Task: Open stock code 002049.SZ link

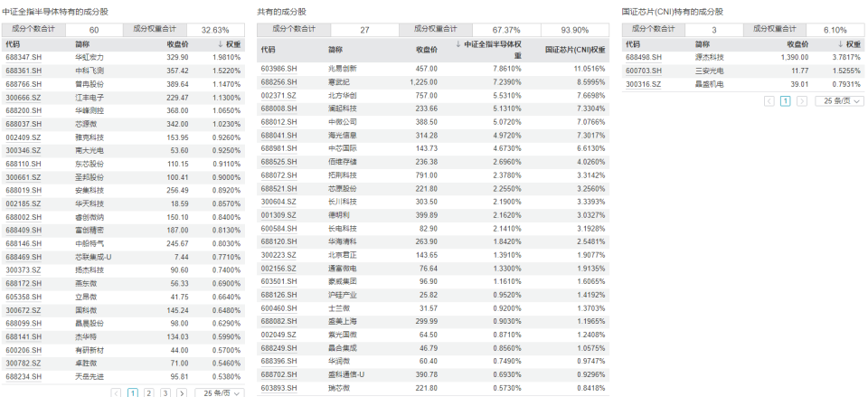Action: (279, 335)
